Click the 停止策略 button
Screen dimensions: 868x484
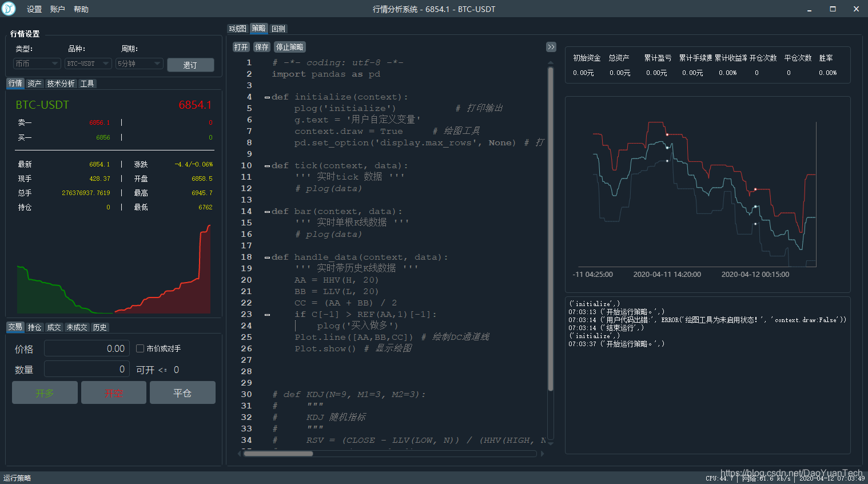click(290, 47)
